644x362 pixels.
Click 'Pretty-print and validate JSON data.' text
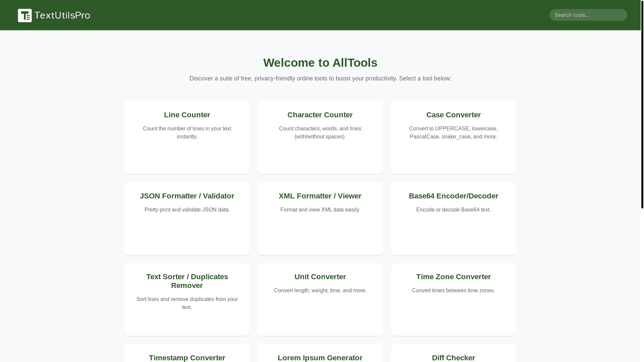coord(187,210)
